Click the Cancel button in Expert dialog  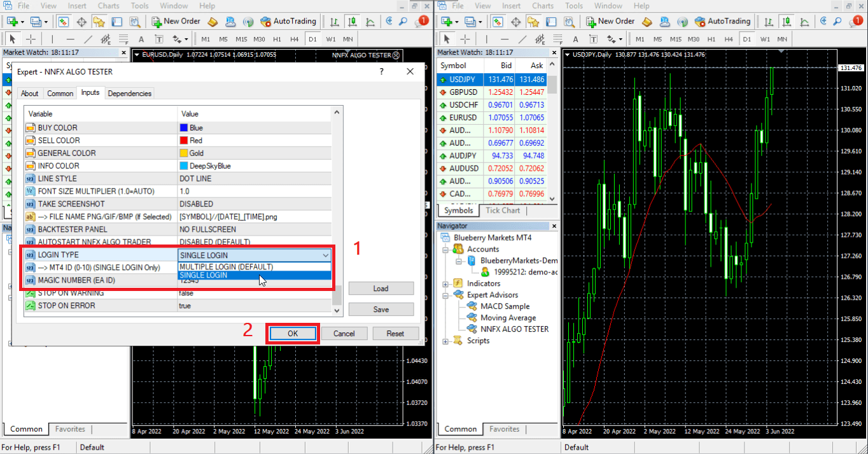point(344,333)
